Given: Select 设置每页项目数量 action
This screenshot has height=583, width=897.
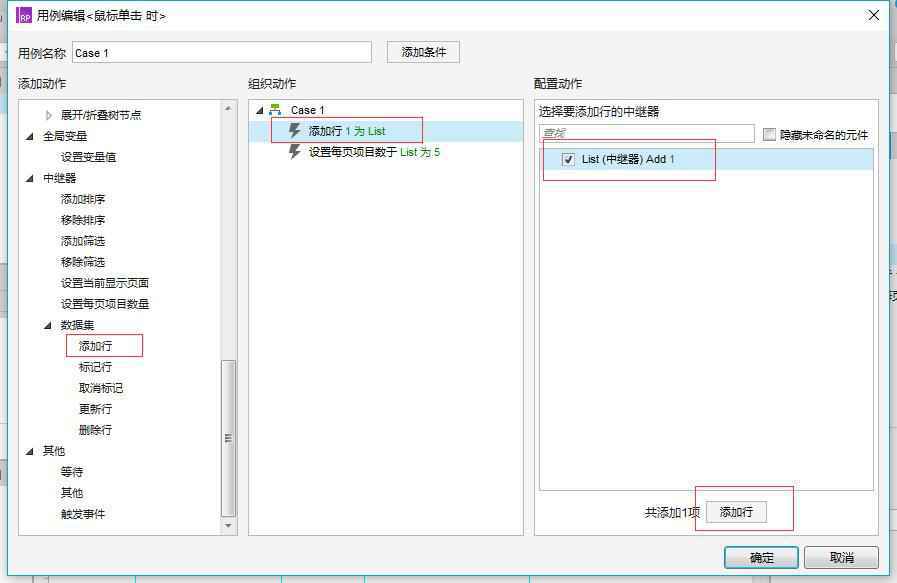Looking at the screenshot, I should click(105, 304).
